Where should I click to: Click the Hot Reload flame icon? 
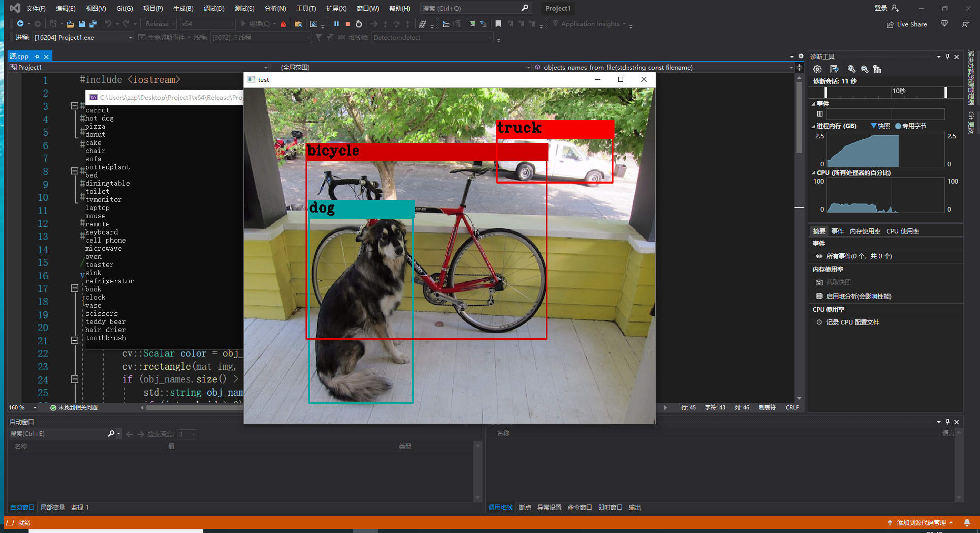[284, 23]
